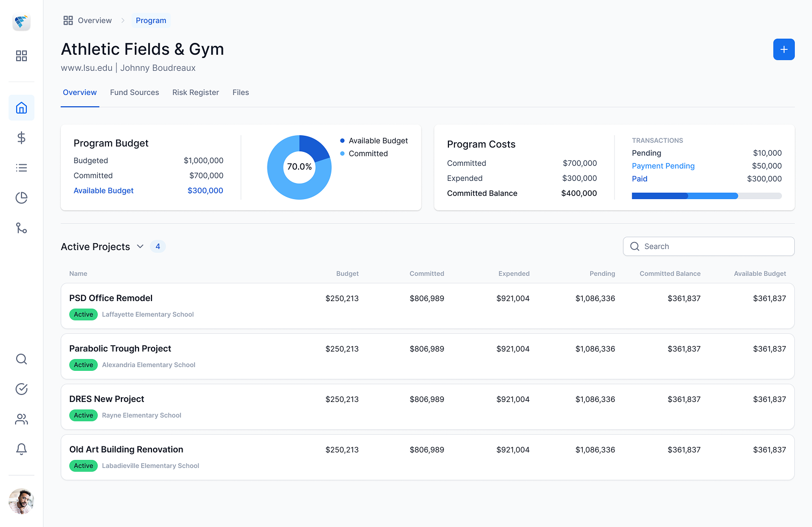Click the blue plus button top right
This screenshot has height=527, width=812.
point(784,49)
